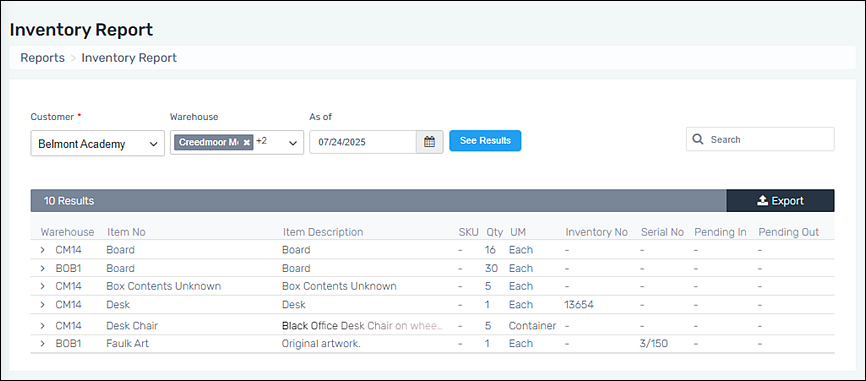Click the Creedmoor warehouse tag label
The width and height of the screenshot is (866, 381).
point(208,142)
